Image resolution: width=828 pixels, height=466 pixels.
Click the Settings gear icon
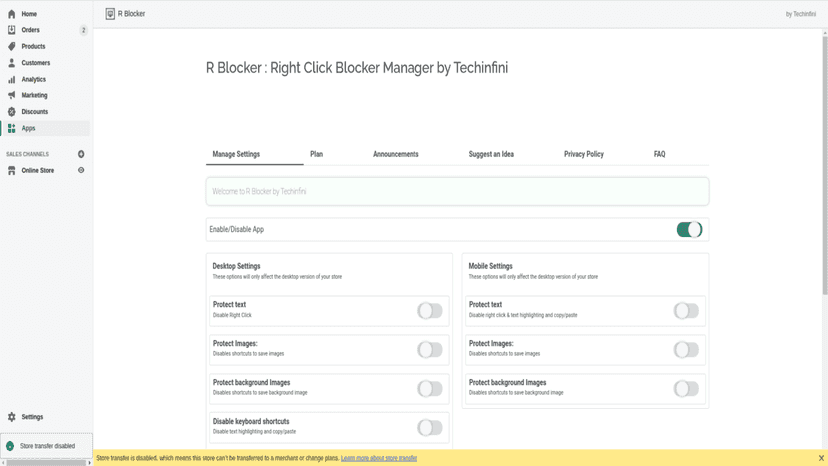[x=12, y=417]
